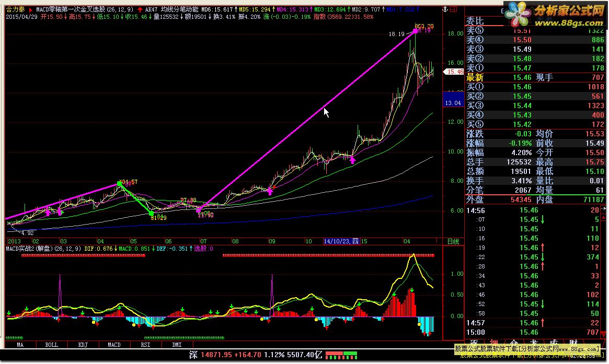The width and height of the screenshot is (609, 364).
Task: Switch to the BOLL indicator tab
Action: tap(52, 345)
